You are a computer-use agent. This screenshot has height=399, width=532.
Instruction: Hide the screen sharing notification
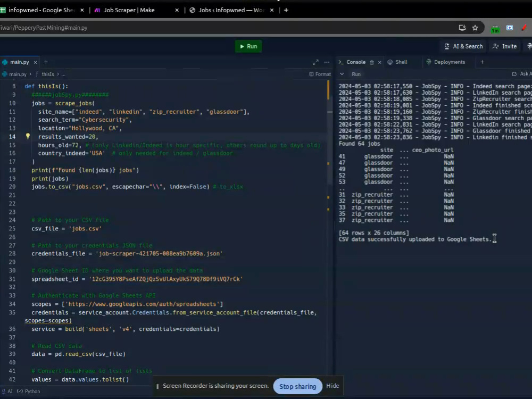[332, 386]
